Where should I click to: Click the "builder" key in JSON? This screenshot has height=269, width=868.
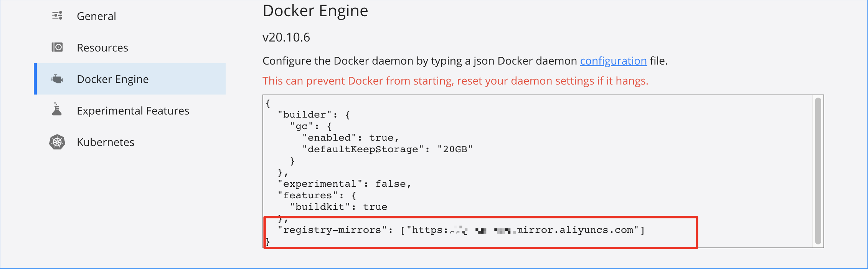coord(305,115)
